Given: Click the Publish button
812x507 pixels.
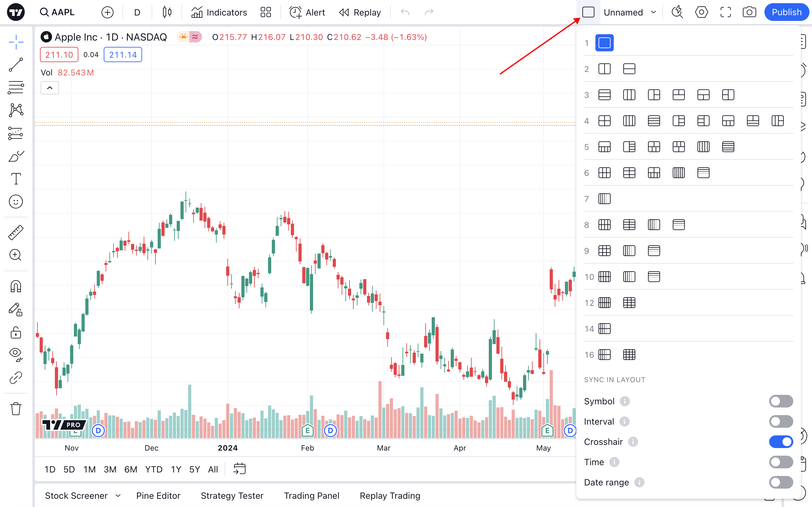Looking at the screenshot, I should click(787, 12).
